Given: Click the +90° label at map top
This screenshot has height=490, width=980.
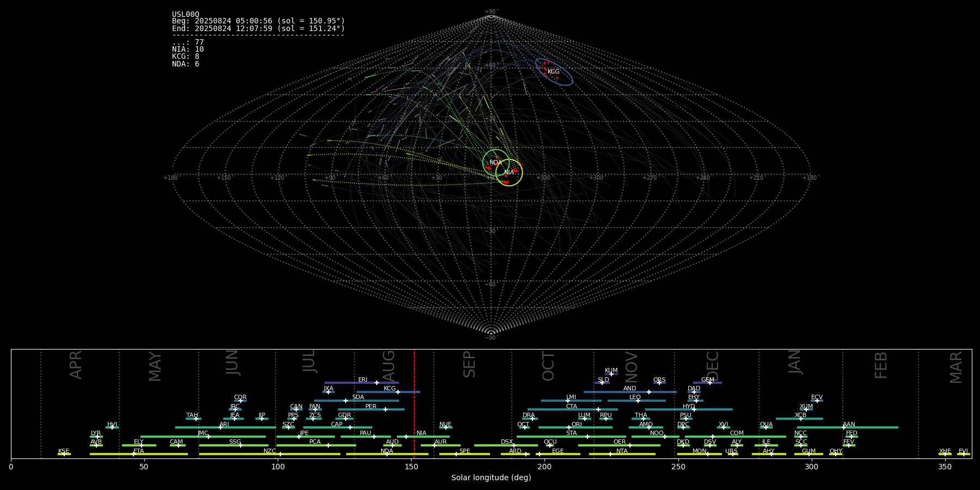Looking at the screenshot, I should click(491, 12).
